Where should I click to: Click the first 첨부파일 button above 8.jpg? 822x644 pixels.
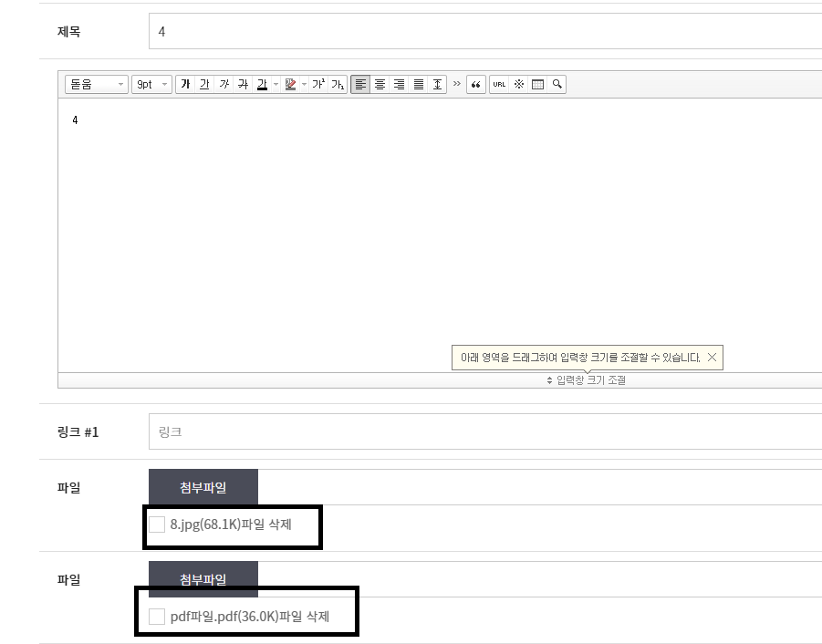coord(203,487)
